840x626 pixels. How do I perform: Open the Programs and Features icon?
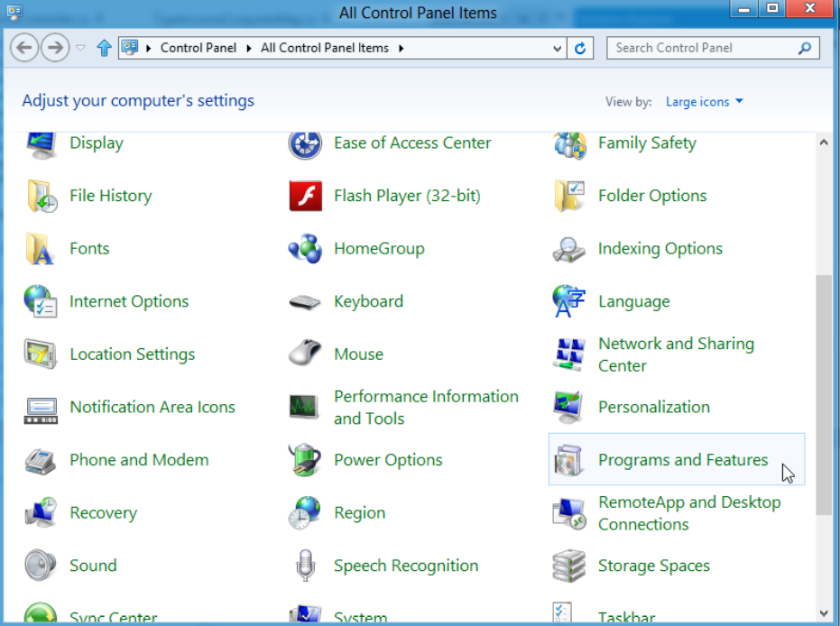(x=569, y=461)
